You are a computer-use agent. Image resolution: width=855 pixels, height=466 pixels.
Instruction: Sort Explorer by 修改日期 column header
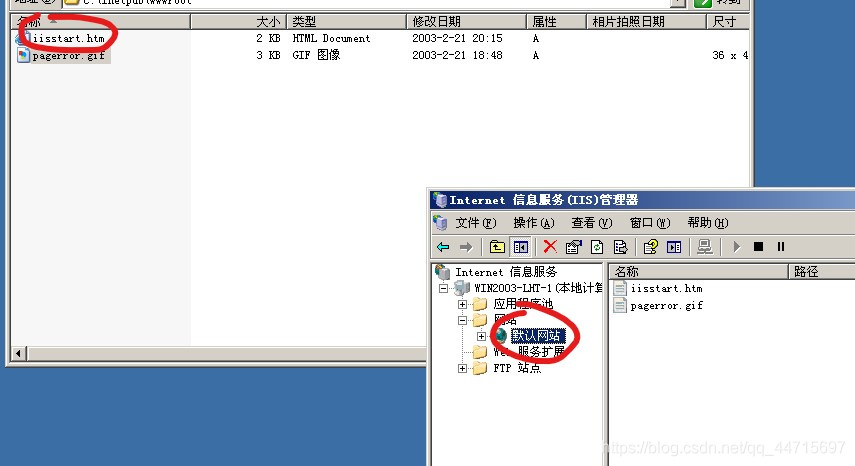point(466,22)
